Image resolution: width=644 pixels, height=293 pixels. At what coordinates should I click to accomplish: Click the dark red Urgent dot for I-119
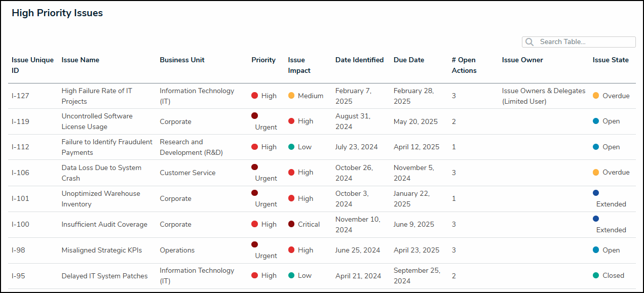pyautogui.click(x=255, y=115)
